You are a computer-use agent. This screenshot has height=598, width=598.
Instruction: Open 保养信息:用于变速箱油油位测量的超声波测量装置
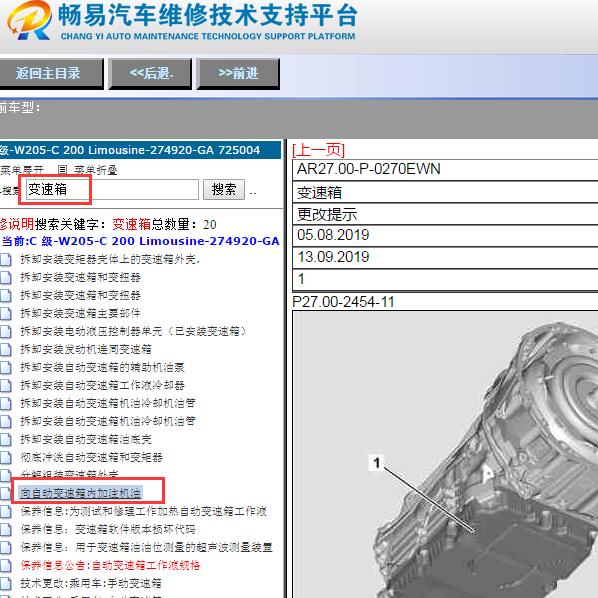[147, 547]
